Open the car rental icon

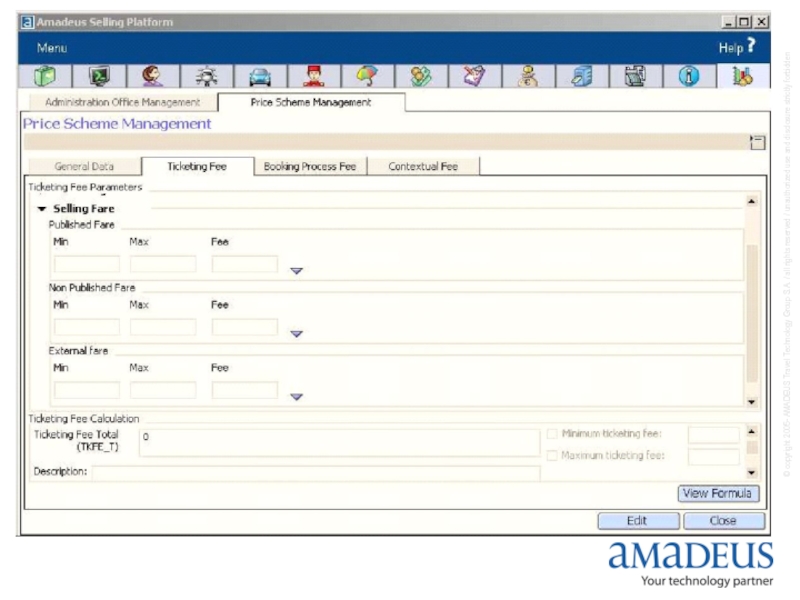point(260,77)
